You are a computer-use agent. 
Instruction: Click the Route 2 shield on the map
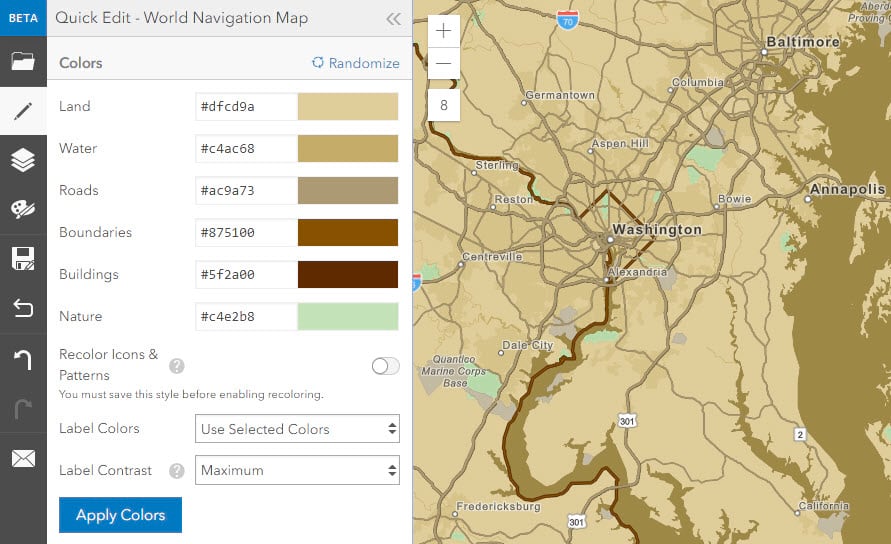(800, 435)
